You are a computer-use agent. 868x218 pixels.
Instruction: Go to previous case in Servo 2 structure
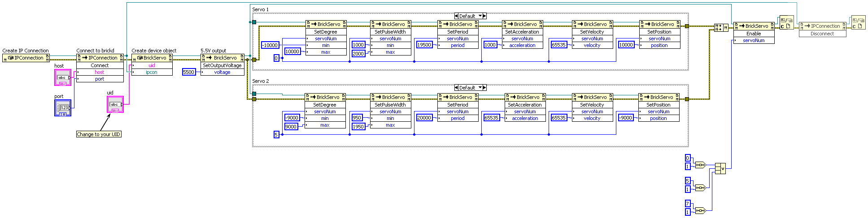[456, 88]
